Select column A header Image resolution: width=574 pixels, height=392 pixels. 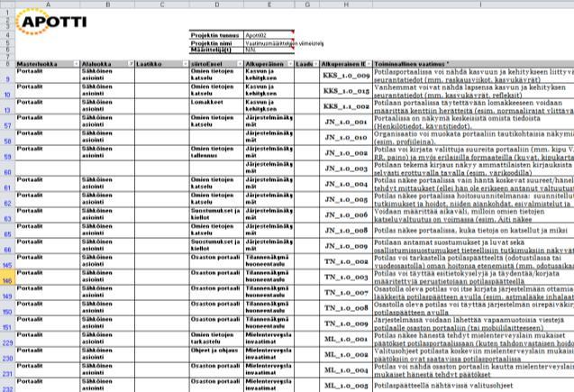pos(48,5)
